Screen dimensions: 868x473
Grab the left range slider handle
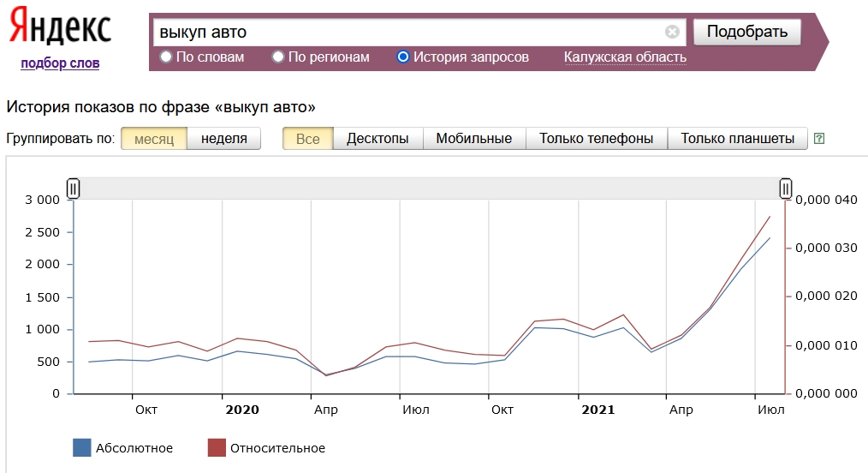tap(73, 189)
